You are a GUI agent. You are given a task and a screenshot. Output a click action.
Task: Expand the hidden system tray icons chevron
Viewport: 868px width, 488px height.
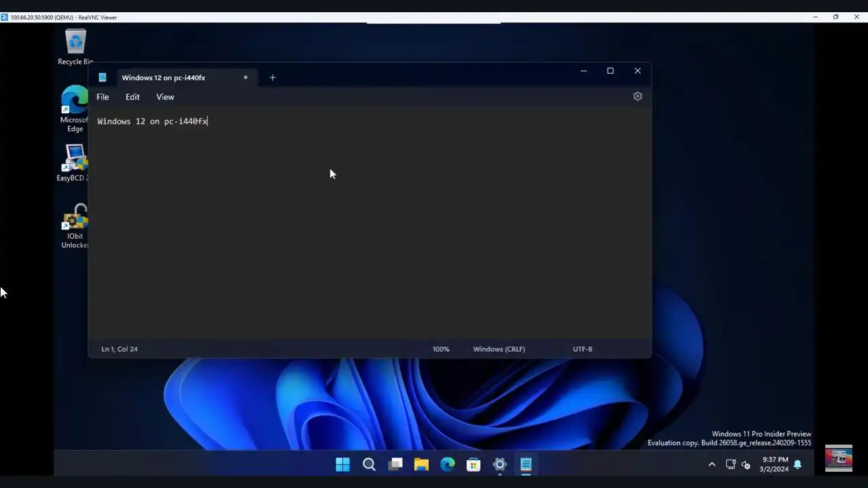(x=711, y=464)
